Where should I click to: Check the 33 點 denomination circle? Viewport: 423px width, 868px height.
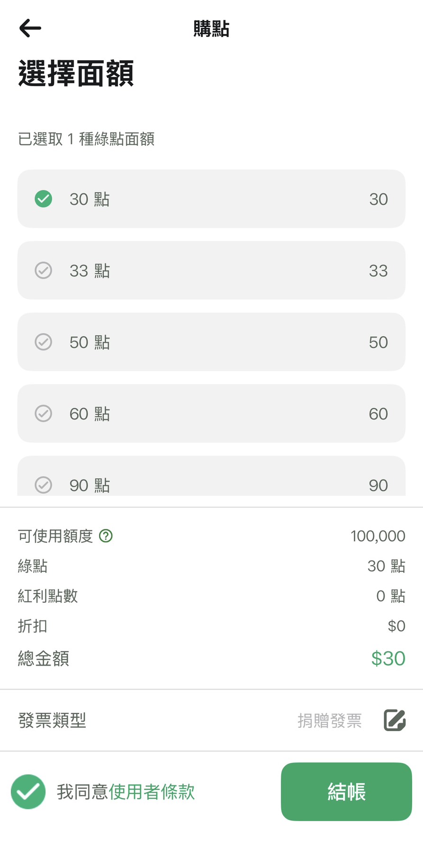coord(44,270)
